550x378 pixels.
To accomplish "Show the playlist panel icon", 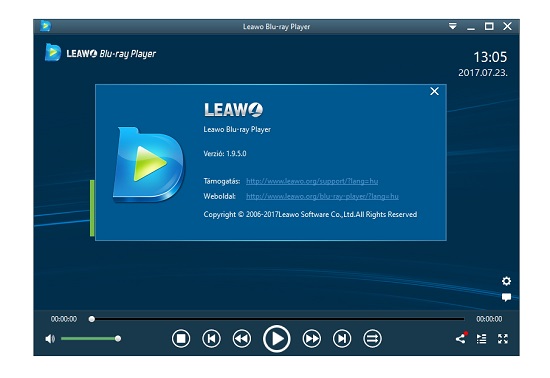I will [482, 339].
